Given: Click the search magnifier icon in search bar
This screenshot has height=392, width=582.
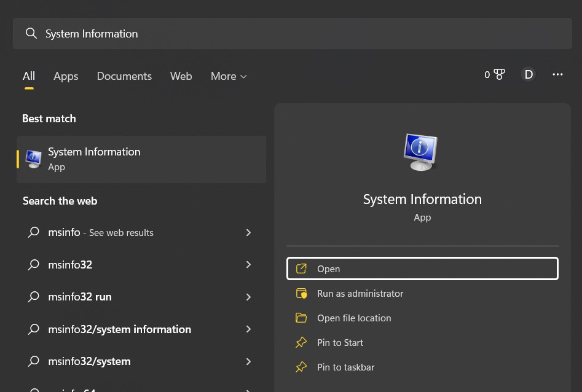Looking at the screenshot, I should coord(31,33).
